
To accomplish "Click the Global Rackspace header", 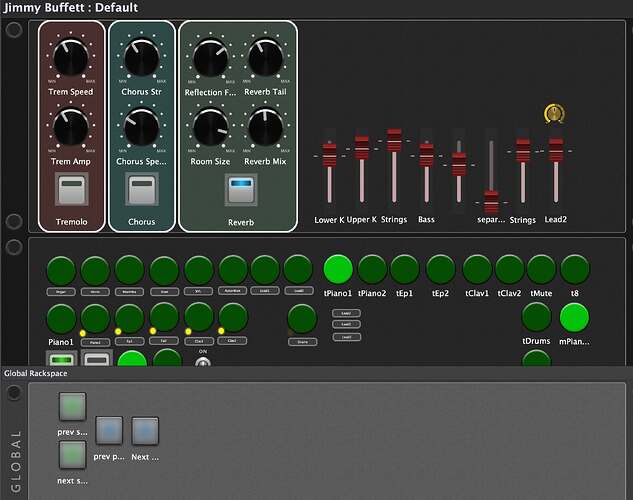I will click(36, 373).
